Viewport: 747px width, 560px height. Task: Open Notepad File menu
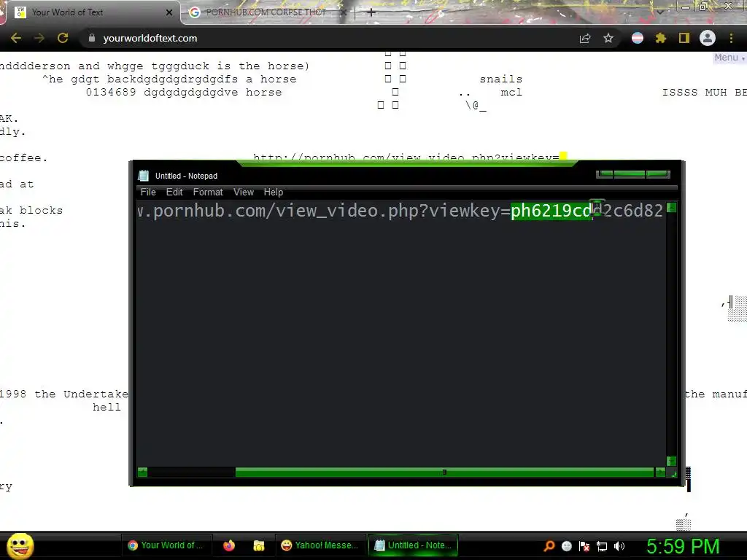point(148,192)
